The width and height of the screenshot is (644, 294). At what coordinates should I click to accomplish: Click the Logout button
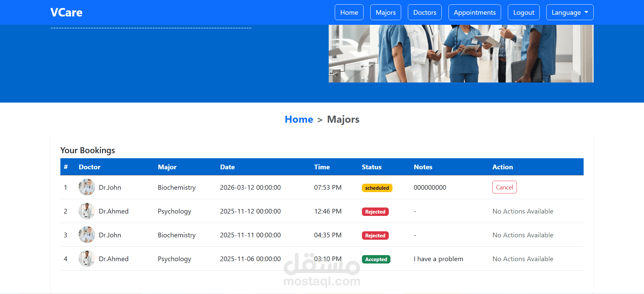coord(524,12)
